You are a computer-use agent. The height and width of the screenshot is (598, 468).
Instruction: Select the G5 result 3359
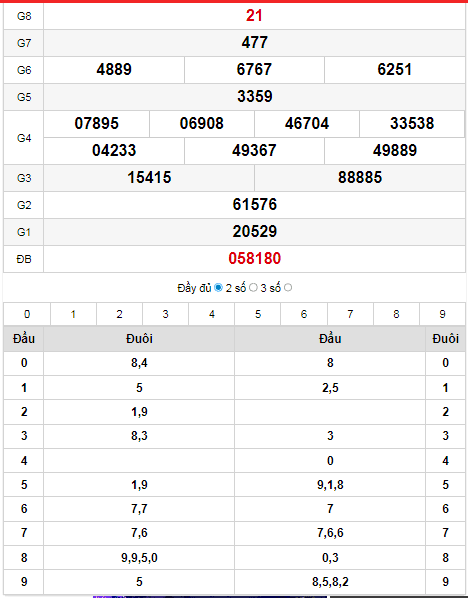pyautogui.click(x=255, y=96)
